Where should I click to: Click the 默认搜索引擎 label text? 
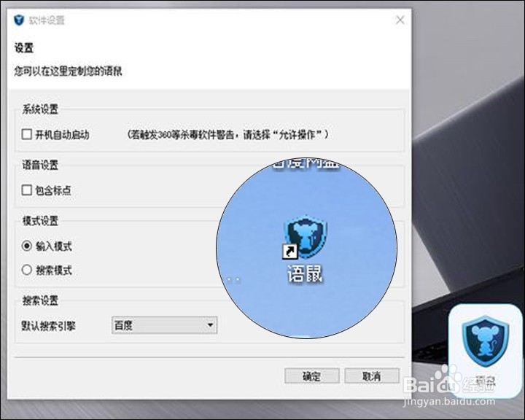pos(49,325)
